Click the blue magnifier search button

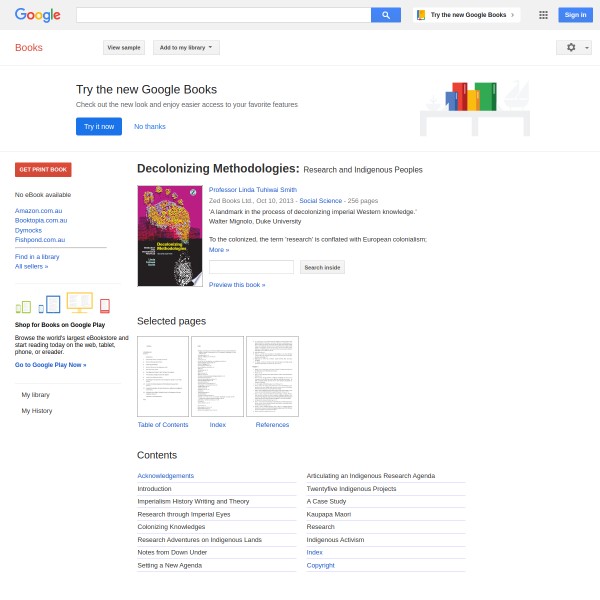click(386, 15)
